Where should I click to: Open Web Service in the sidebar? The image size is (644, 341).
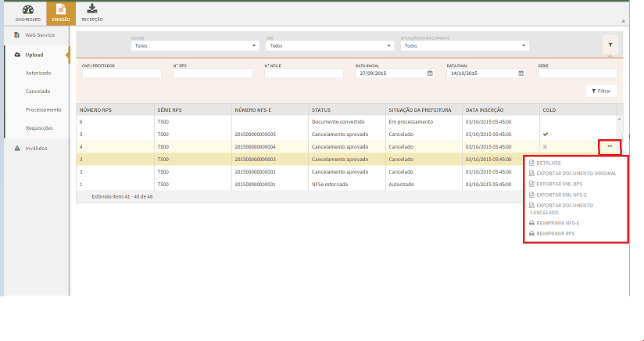[x=39, y=35]
